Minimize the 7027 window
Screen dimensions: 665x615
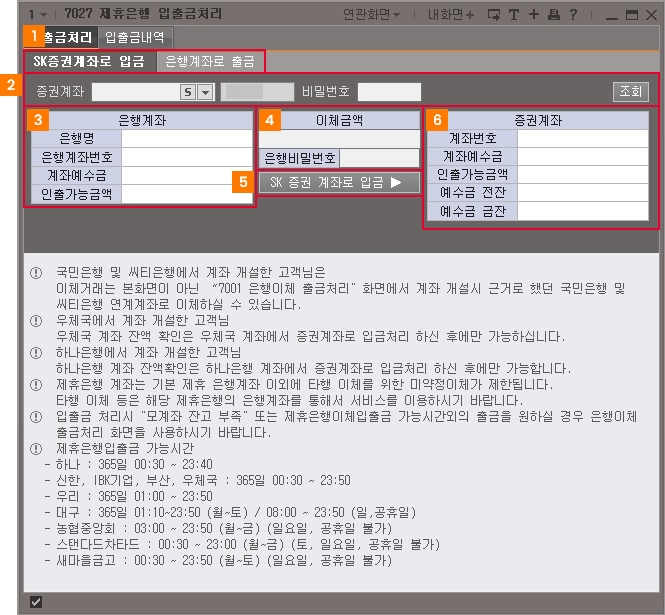coord(612,16)
